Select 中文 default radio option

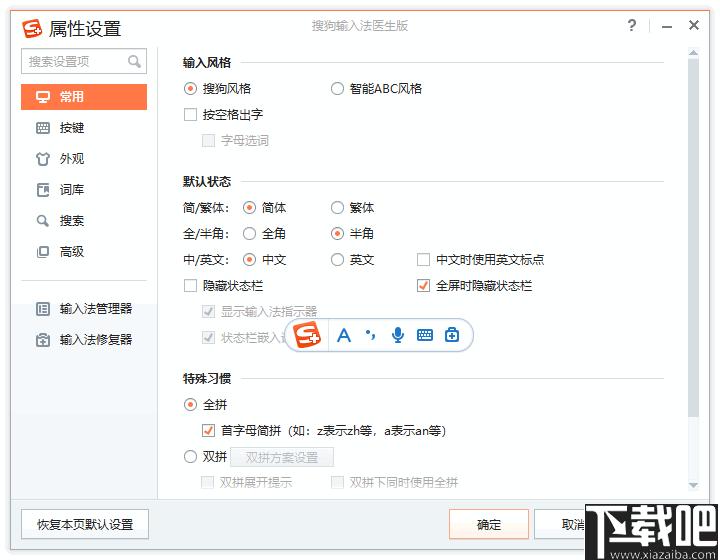pos(249,260)
